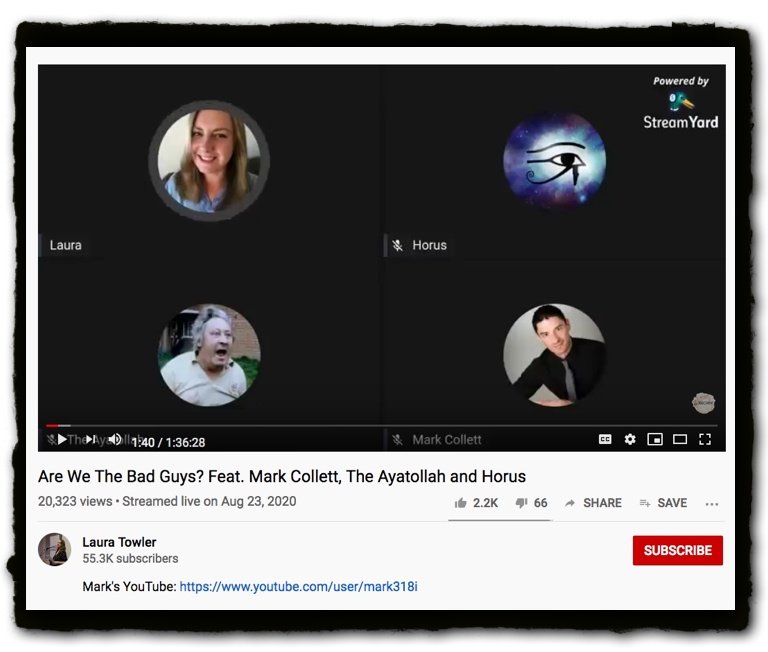Screen dimensions: 768x652
Task: Open the more actions three-dot menu
Action: click(x=712, y=504)
